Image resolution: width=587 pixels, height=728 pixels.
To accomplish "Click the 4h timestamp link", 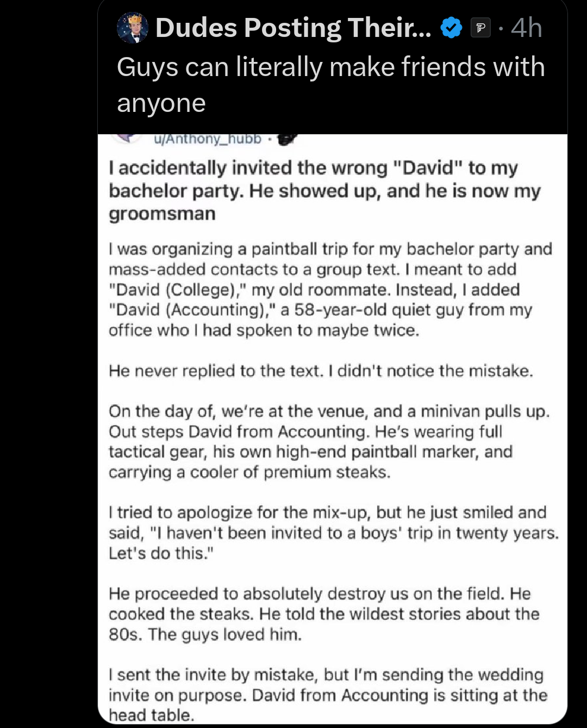I will 525,27.
